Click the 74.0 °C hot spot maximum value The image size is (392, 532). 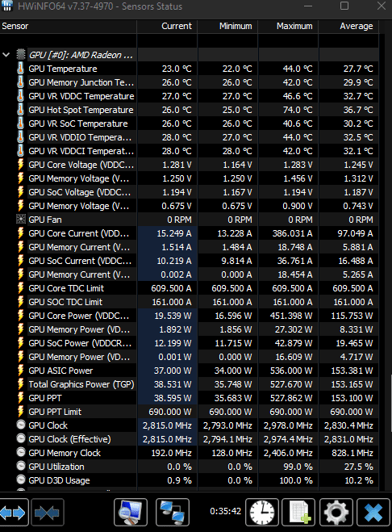(298, 110)
